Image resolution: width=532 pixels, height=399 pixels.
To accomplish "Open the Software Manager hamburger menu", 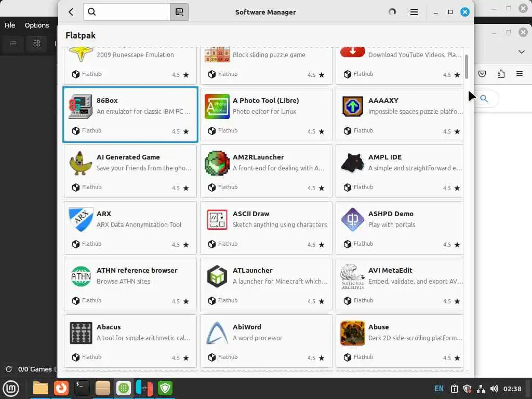I will [414, 12].
